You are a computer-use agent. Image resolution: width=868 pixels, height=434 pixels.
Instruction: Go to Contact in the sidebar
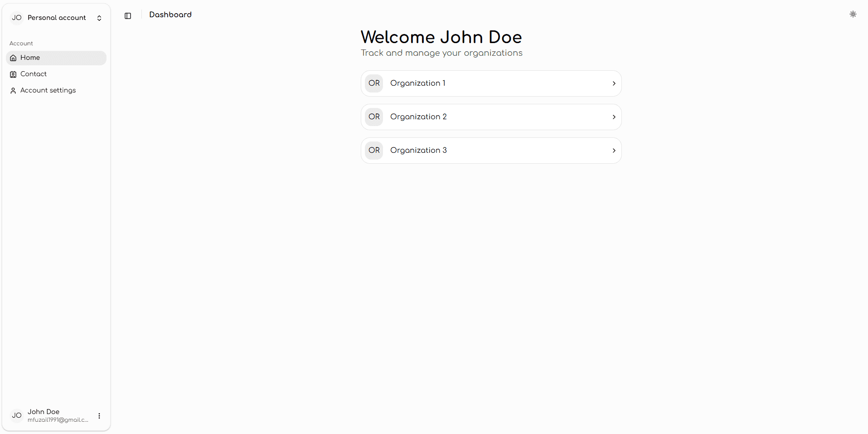(x=34, y=74)
